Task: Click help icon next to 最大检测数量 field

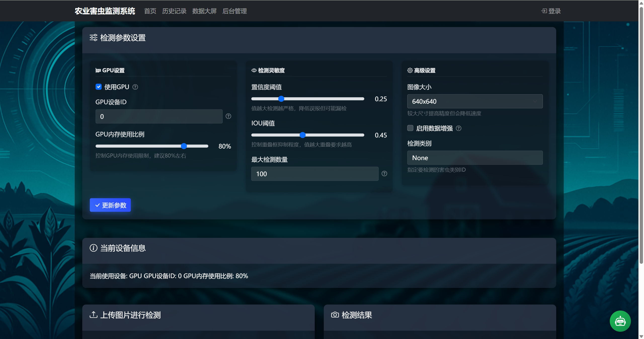Action: [384, 174]
